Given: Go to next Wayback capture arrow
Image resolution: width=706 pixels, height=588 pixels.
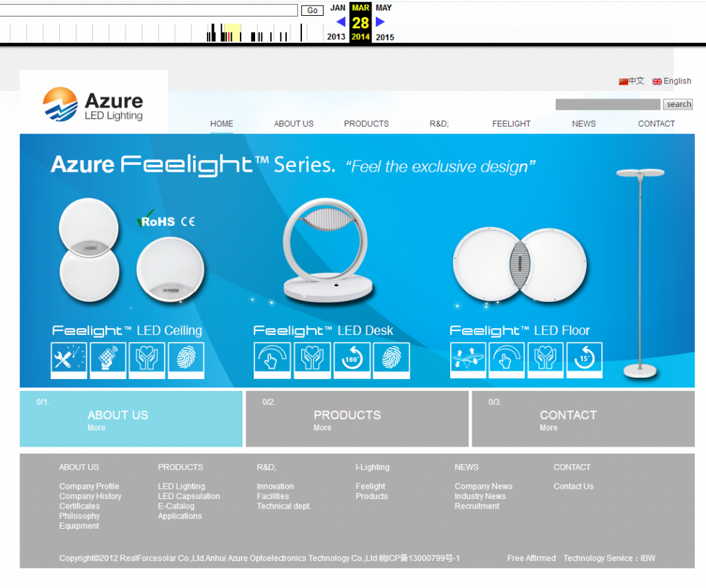Looking at the screenshot, I should pos(380,21).
